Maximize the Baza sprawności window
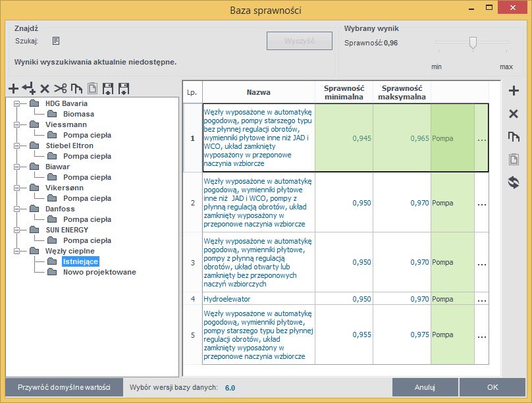Viewport: 532px width, 403px height. coord(489,7)
